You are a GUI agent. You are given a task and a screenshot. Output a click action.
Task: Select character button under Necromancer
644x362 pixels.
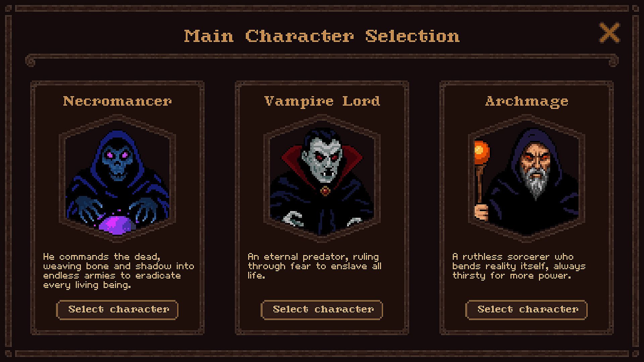117,310
